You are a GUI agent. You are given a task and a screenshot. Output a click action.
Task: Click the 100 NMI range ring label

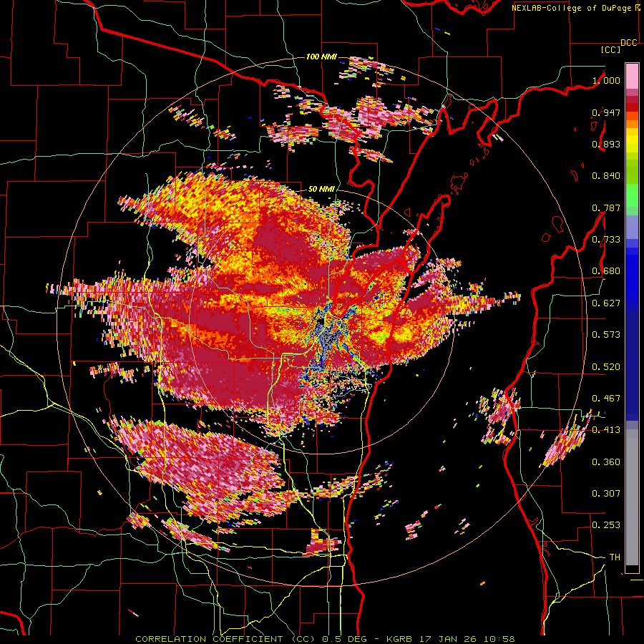[321, 57]
